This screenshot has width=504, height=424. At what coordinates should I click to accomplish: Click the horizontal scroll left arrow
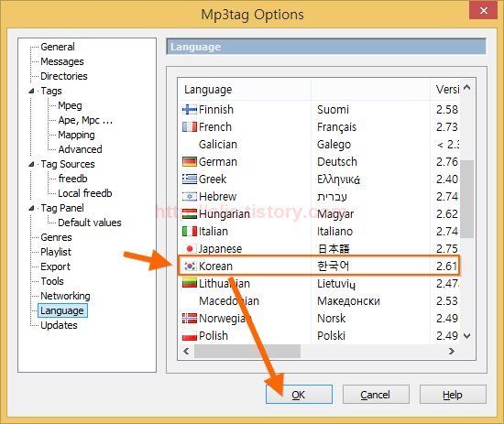coord(186,352)
